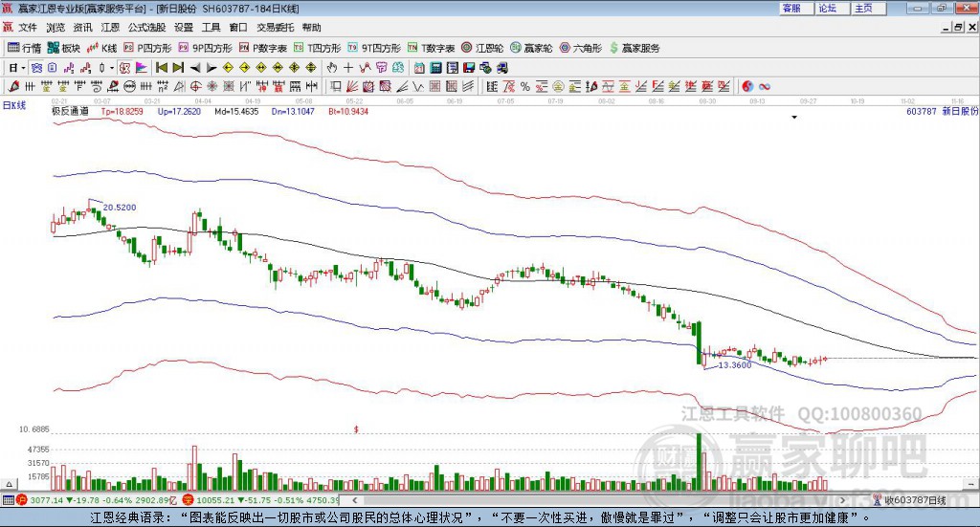Click the n² square tool icon
Viewport: 980px width, 527px height.
pos(163,87)
